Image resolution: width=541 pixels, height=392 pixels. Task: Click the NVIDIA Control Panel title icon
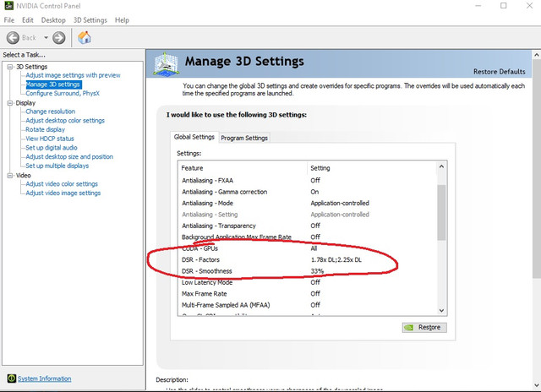click(x=8, y=6)
